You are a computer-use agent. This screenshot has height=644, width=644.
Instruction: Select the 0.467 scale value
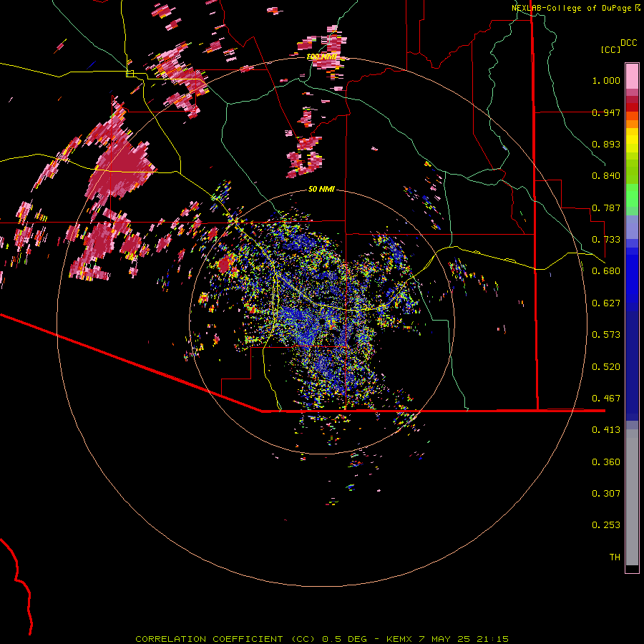click(606, 399)
